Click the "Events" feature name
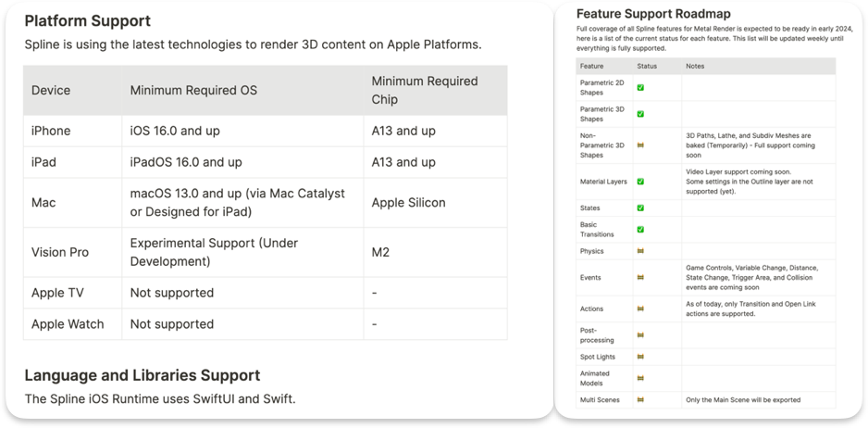This screenshot has width=868, height=428. coord(590,277)
